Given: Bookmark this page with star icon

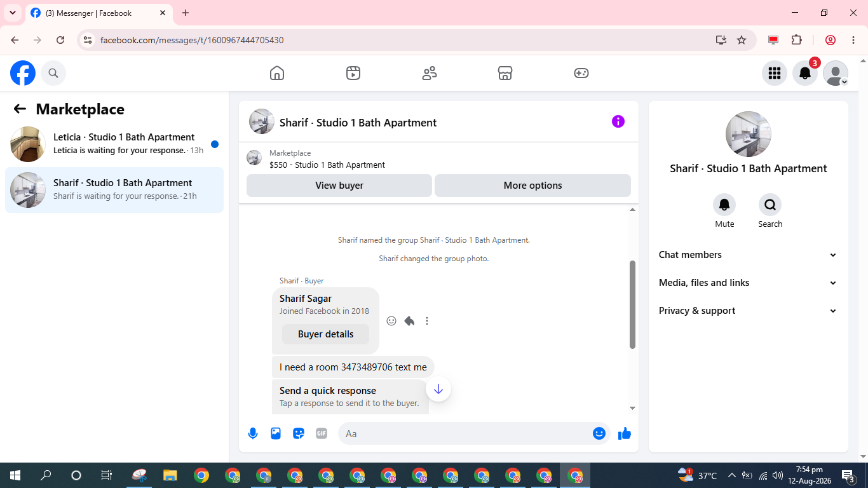Looking at the screenshot, I should point(742,40).
